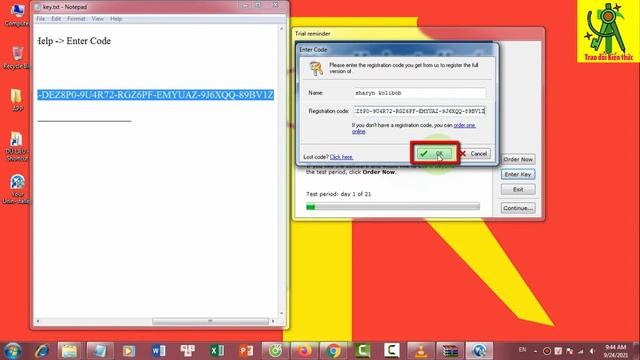Click the network signal tray icon
Viewport: 640px width, 360px height.
click(x=581, y=351)
